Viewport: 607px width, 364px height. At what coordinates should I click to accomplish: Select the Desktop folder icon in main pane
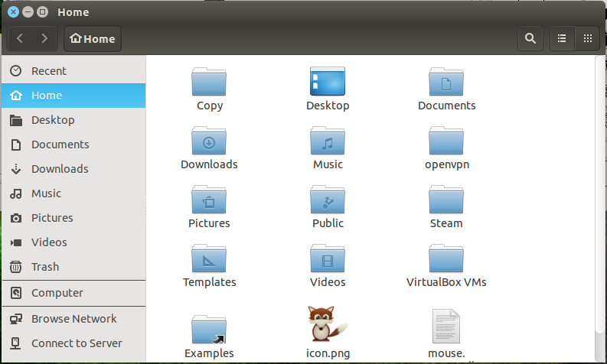pos(328,82)
